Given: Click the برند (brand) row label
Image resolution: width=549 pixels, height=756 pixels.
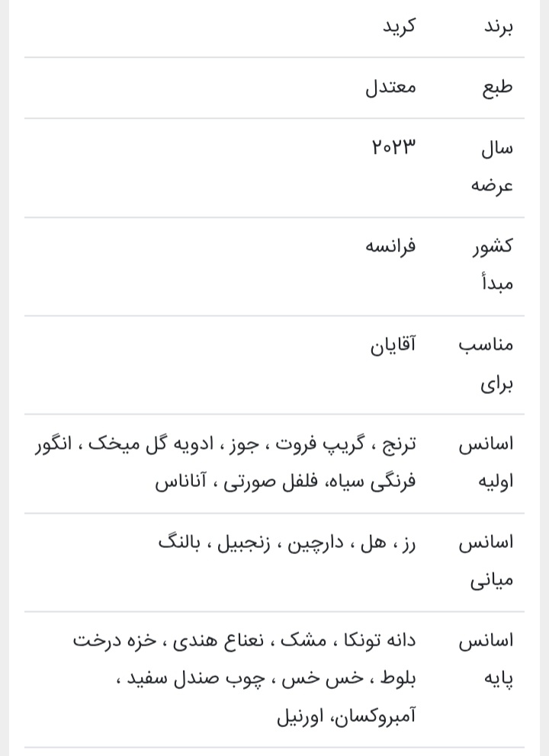Looking at the screenshot, I should coord(498,27).
